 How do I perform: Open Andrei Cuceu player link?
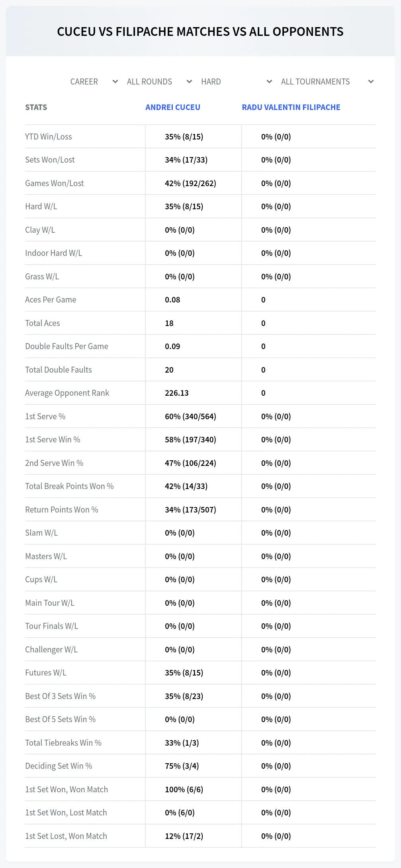tap(173, 107)
